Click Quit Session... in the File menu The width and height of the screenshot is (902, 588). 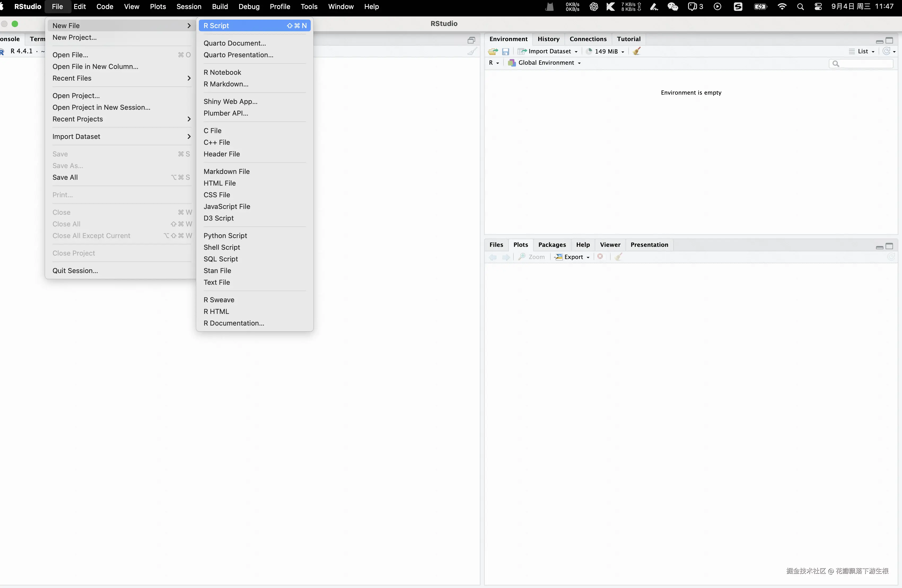tap(75, 270)
